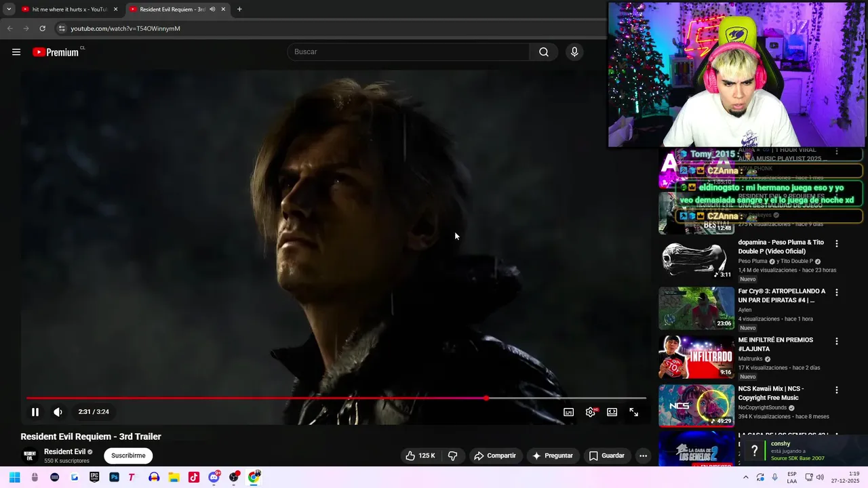Click the conshy Steam notification
Viewport: 868px width, 488px height.
click(x=805, y=451)
